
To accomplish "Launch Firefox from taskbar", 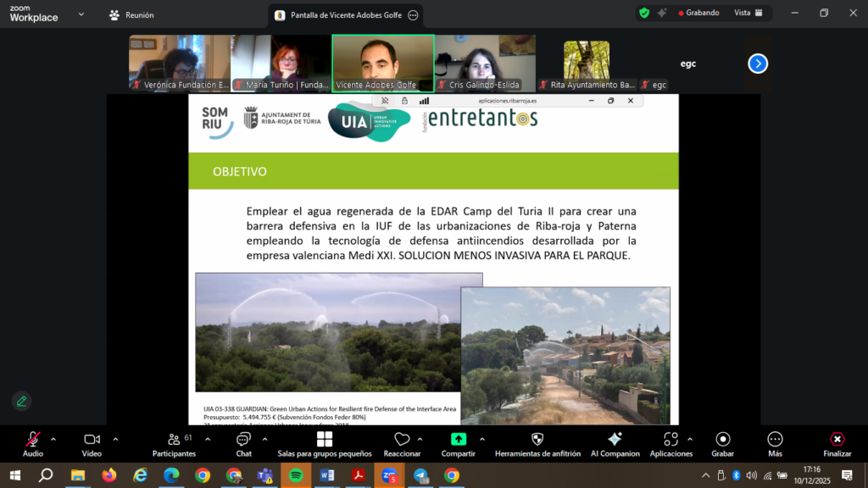I will (109, 475).
